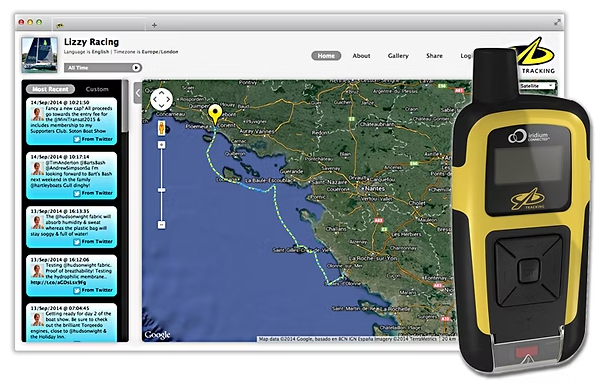This screenshot has width=610, height=391.
Task: Click the Google logo on map
Action: click(x=157, y=335)
